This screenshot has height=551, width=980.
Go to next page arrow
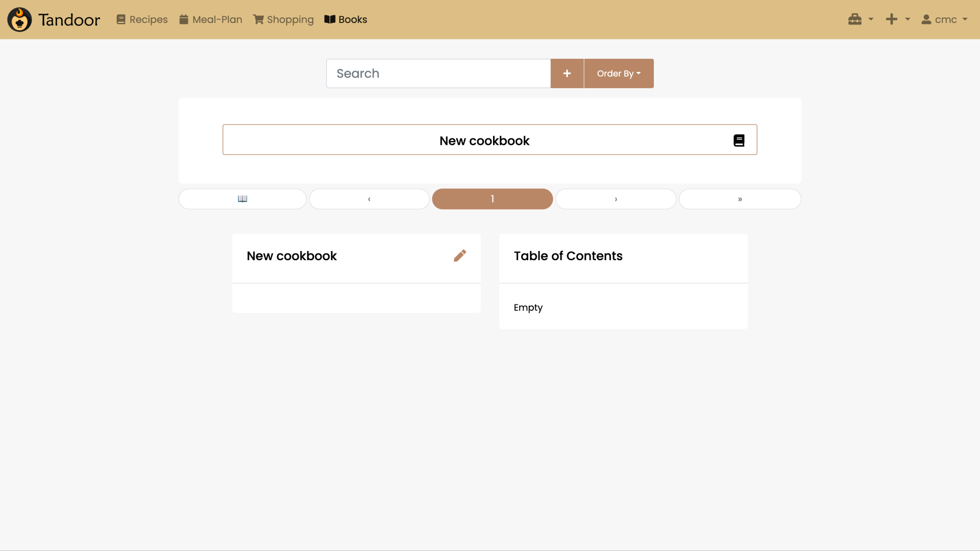click(x=616, y=199)
